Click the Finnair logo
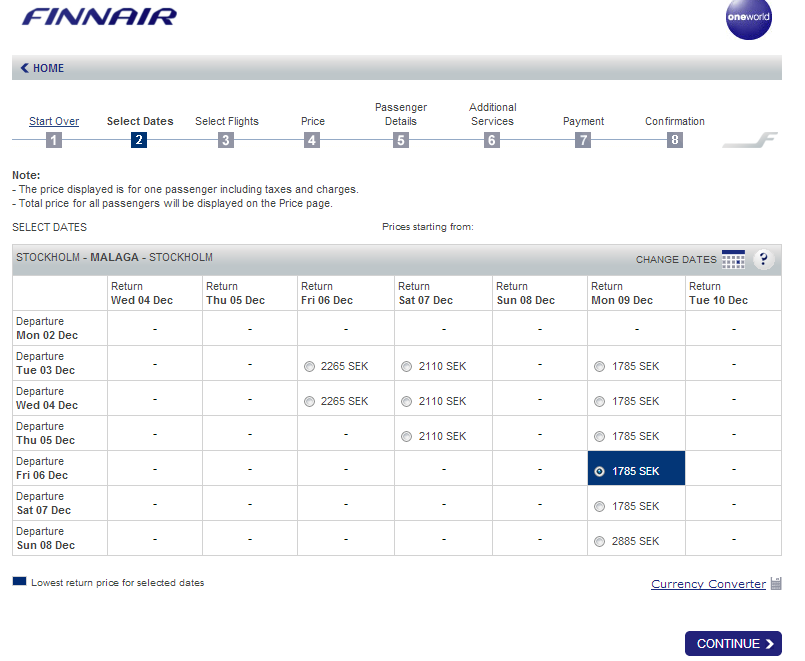This screenshot has width=805, height=661. pyautogui.click(x=99, y=17)
